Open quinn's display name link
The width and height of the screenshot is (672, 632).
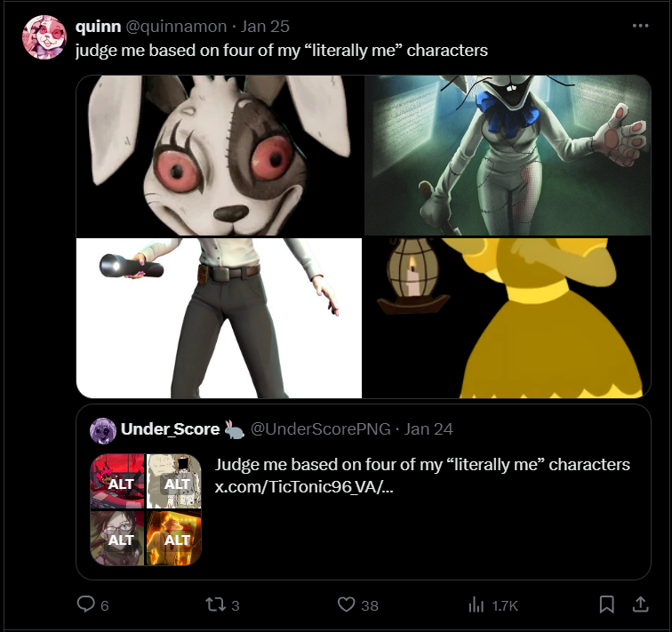point(98,27)
